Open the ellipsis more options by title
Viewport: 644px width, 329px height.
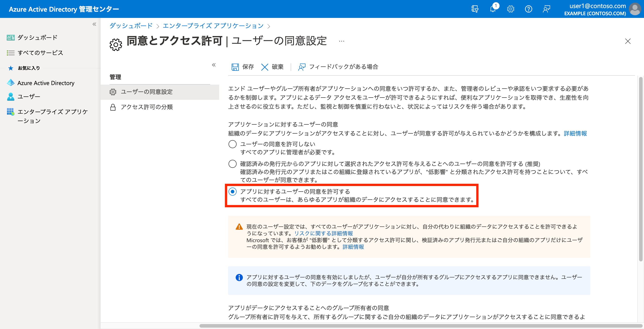[x=341, y=41]
